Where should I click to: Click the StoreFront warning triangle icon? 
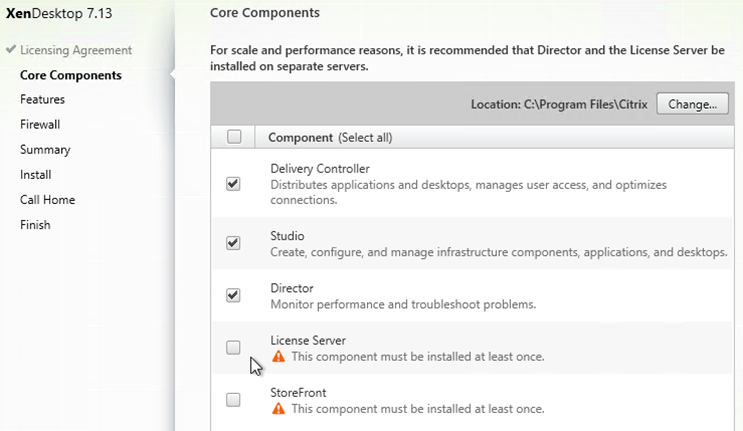(x=279, y=408)
